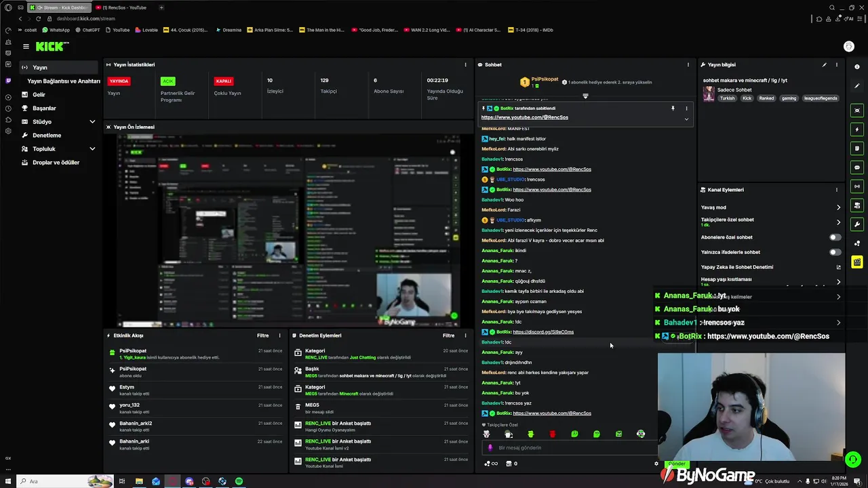Toggle the broadcast signal widget icon
Viewport: 868px width, 488px height.
click(x=857, y=186)
